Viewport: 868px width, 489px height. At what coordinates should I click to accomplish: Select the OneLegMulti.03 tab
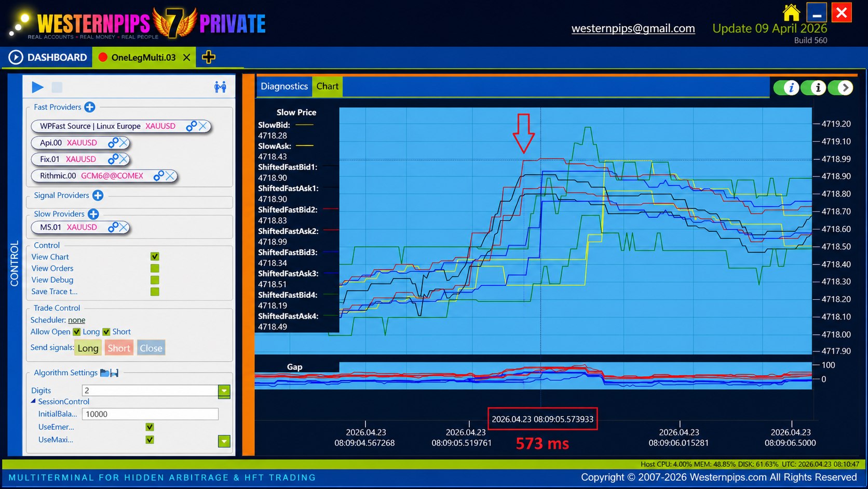click(144, 58)
